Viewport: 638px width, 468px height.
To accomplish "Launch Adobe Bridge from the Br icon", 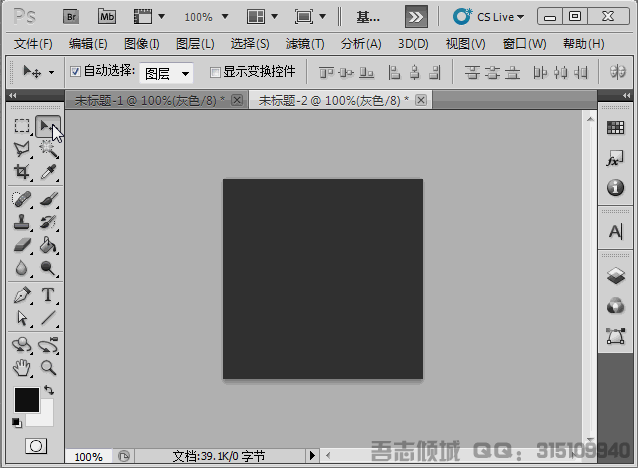I will pyautogui.click(x=72, y=17).
